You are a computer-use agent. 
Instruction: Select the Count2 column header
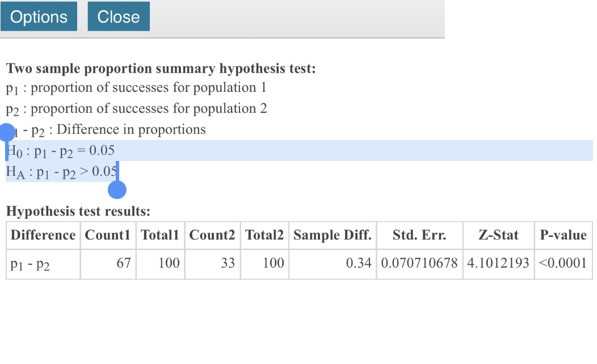tap(212, 235)
